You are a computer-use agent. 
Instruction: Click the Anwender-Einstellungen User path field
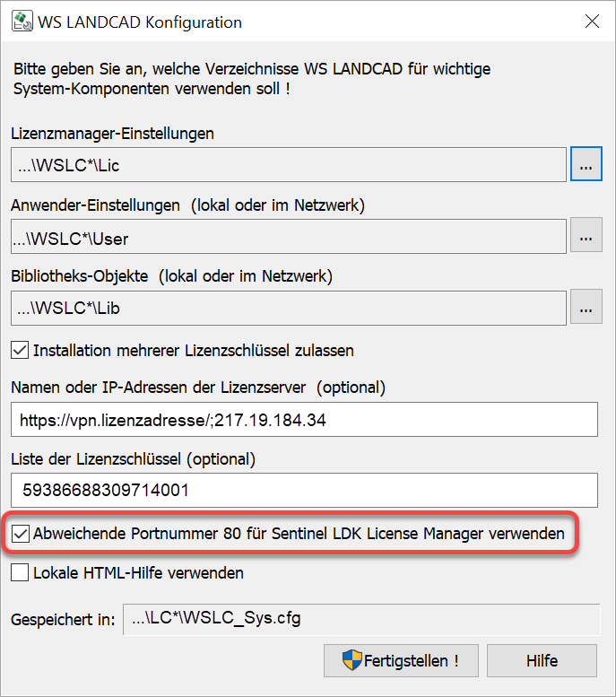(x=289, y=237)
